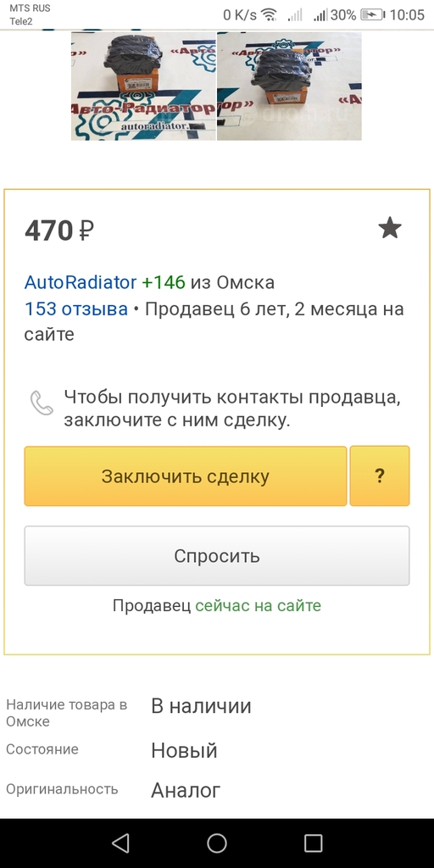
Task: Tap the В наличии availability value
Action: tap(201, 706)
